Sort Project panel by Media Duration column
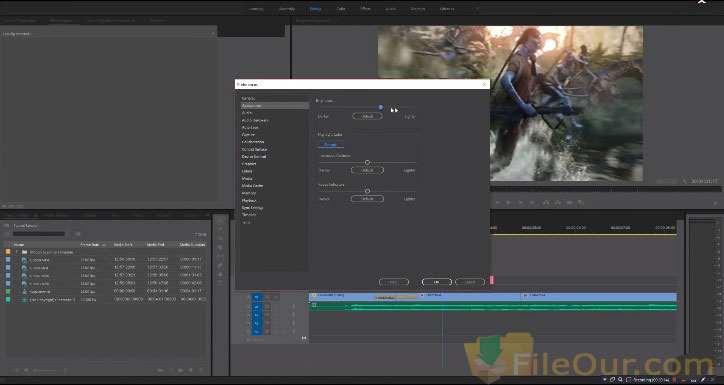 192,245
